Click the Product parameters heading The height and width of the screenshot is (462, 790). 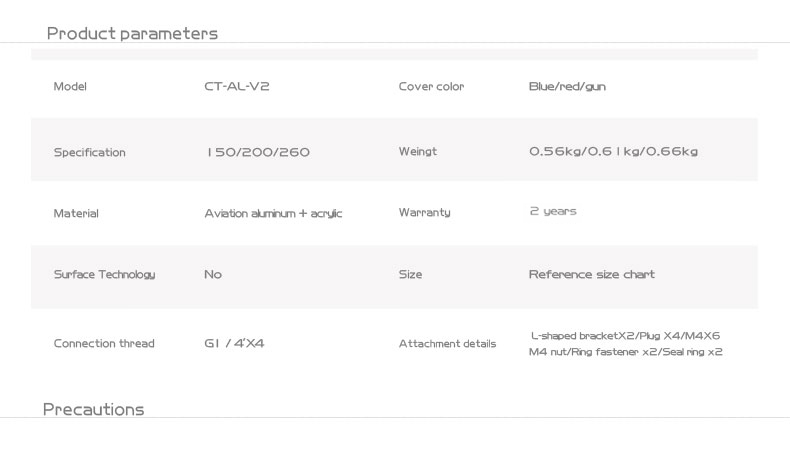tap(132, 34)
